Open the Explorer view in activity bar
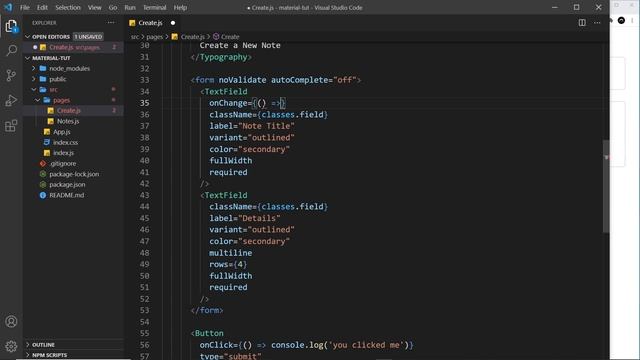The height and width of the screenshot is (360, 640). tap(11, 26)
